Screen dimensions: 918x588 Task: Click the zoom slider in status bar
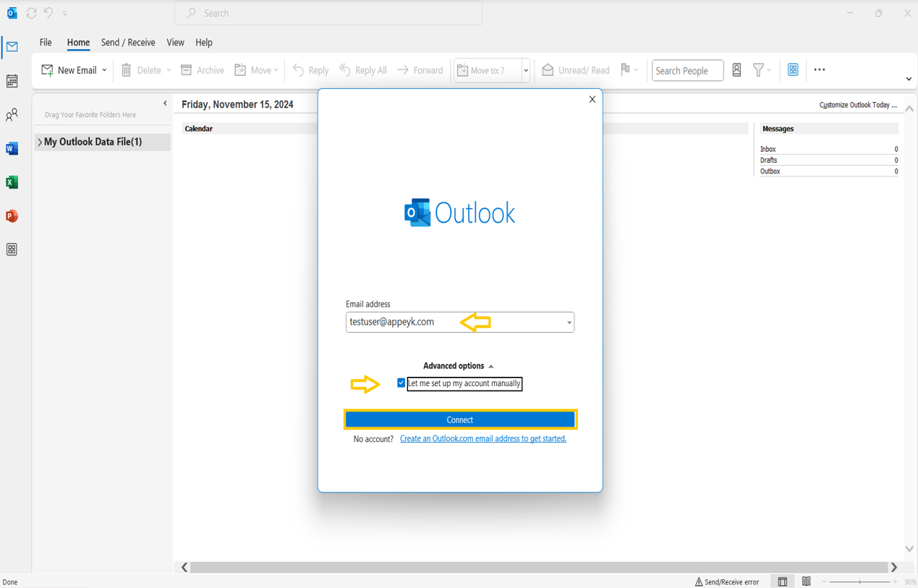point(859,582)
